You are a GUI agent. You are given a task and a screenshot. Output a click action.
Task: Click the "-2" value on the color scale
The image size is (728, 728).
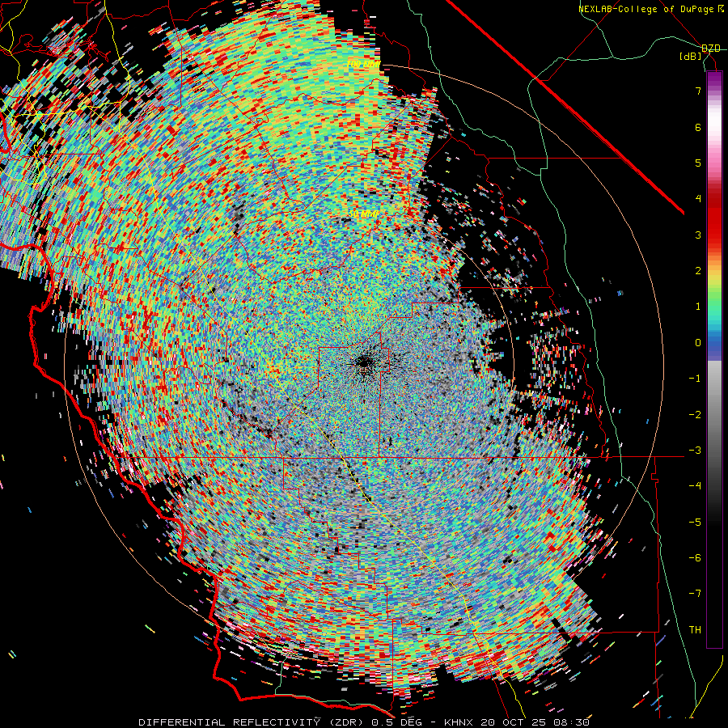point(695,414)
